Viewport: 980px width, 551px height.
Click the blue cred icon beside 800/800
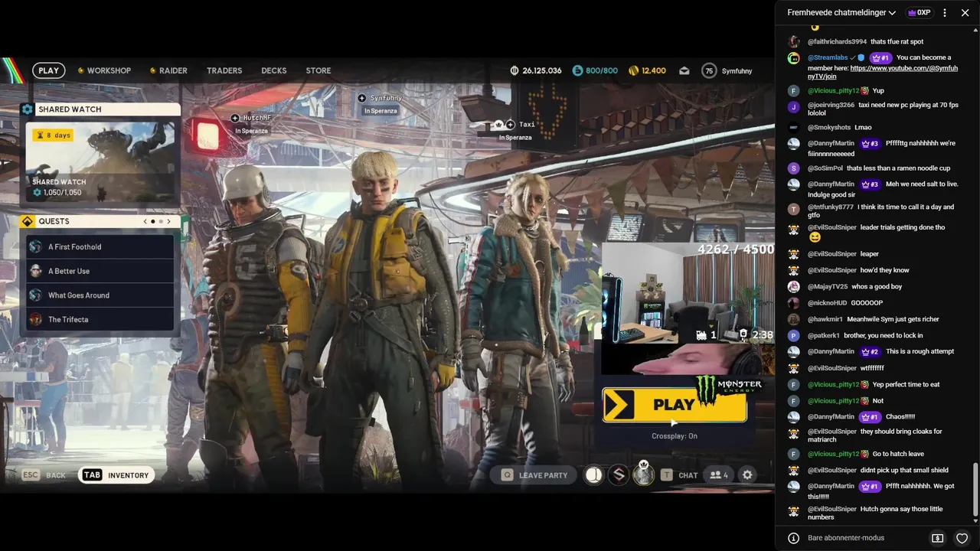tap(577, 70)
